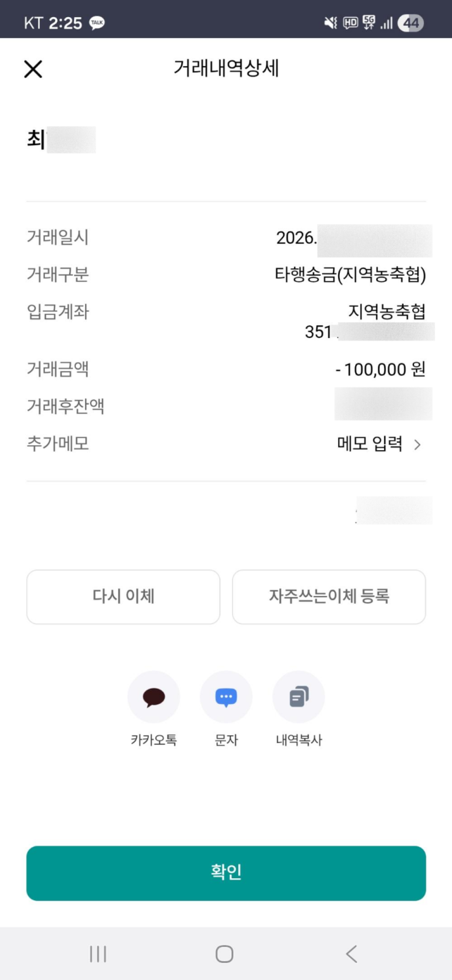Share via KakaoTalk icon
Image resolution: width=452 pixels, height=980 pixels.
click(x=154, y=697)
